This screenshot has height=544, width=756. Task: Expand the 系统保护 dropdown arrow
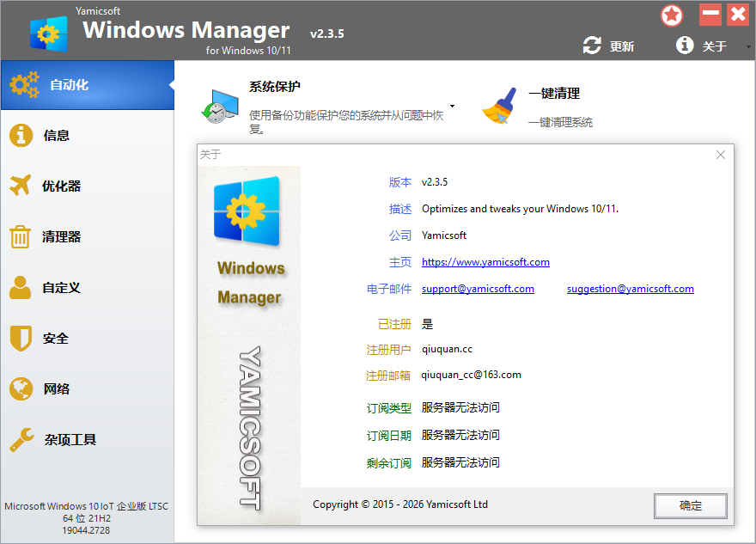452,107
